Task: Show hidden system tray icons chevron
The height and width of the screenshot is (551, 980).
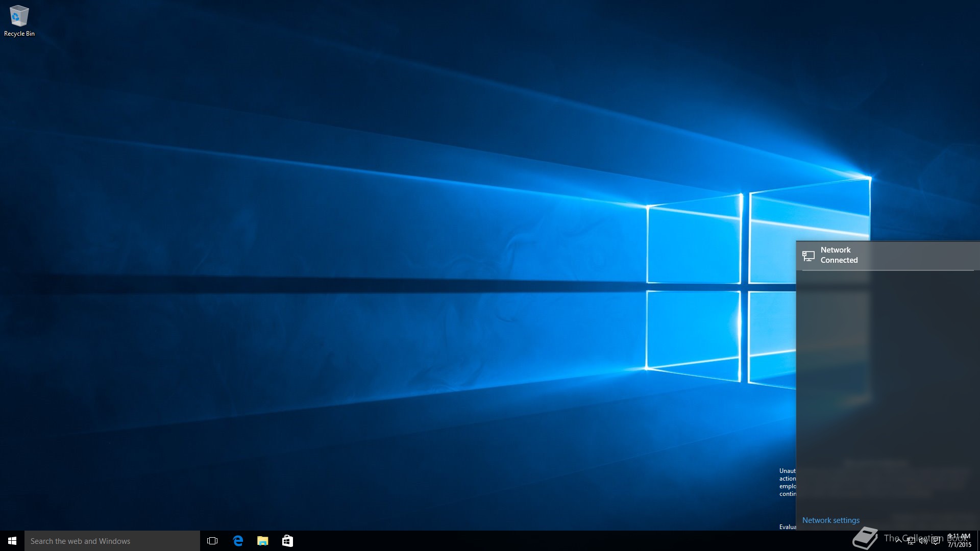Action: [x=898, y=541]
